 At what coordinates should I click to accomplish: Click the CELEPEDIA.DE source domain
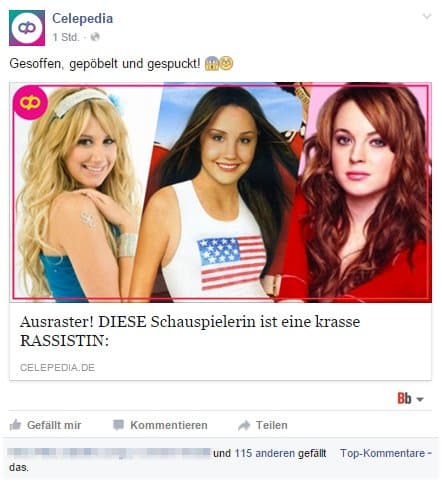[x=57, y=368]
